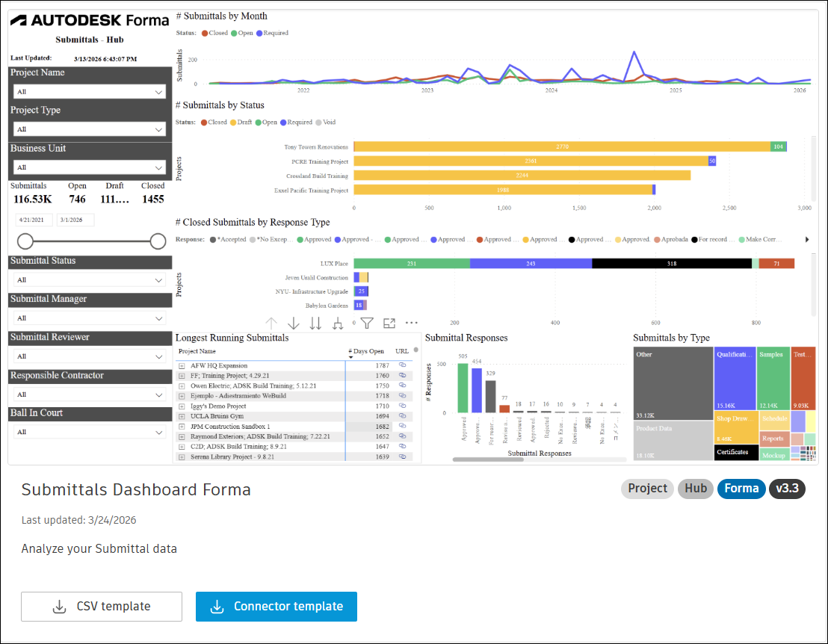The height and width of the screenshot is (644, 828).
Task: Click the filter funnel icon
Action: pyautogui.click(x=367, y=323)
